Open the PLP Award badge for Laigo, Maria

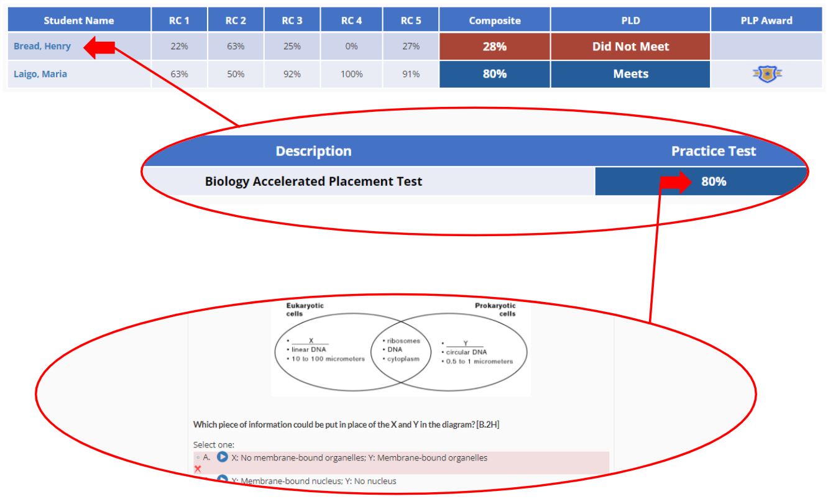pyautogui.click(x=766, y=75)
